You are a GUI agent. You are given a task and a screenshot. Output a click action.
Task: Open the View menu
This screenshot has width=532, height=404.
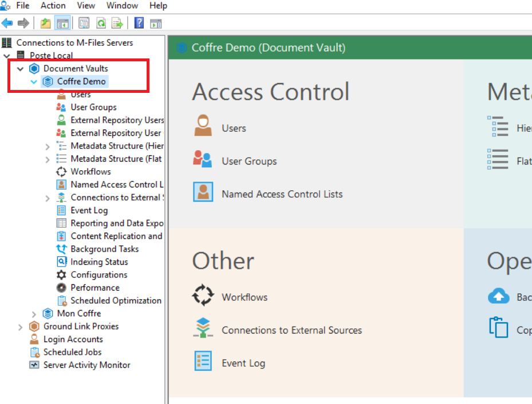(x=86, y=6)
